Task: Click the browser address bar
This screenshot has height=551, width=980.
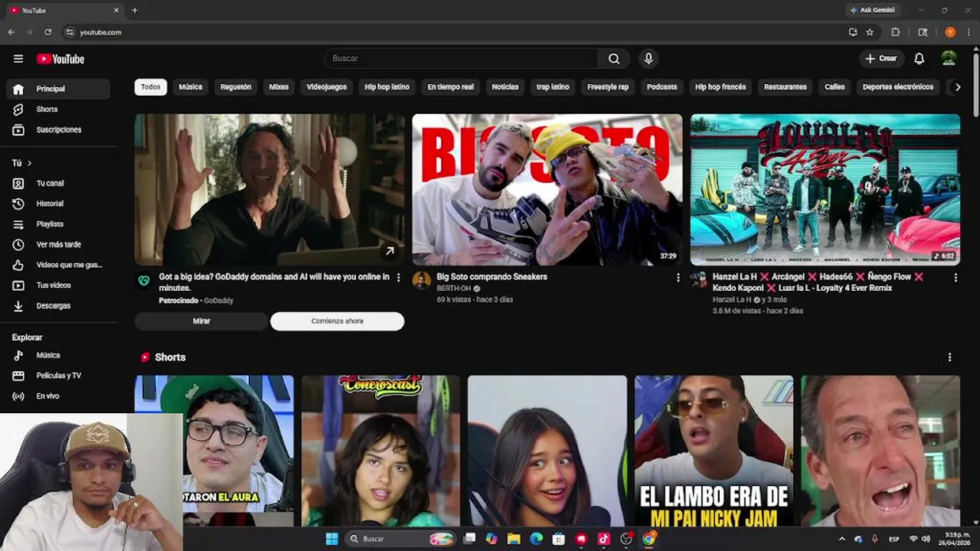Action: pos(452,32)
